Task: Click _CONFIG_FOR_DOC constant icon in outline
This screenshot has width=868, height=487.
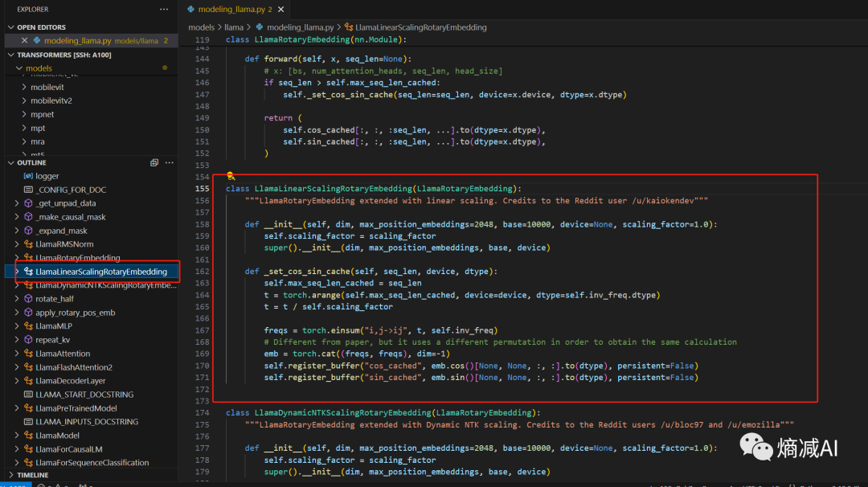Action: [28, 190]
